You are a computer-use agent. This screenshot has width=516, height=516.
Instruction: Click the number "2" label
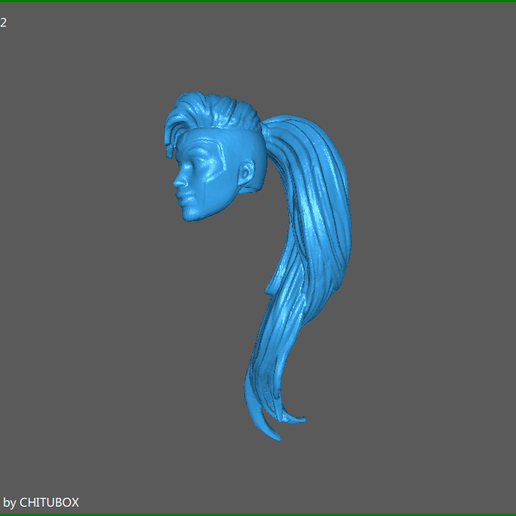click(x=3, y=23)
